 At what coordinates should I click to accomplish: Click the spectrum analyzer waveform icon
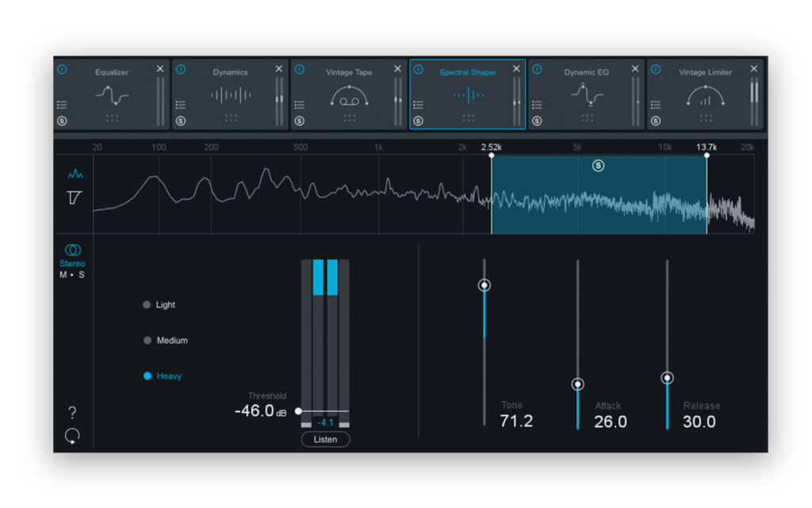tap(75, 174)
